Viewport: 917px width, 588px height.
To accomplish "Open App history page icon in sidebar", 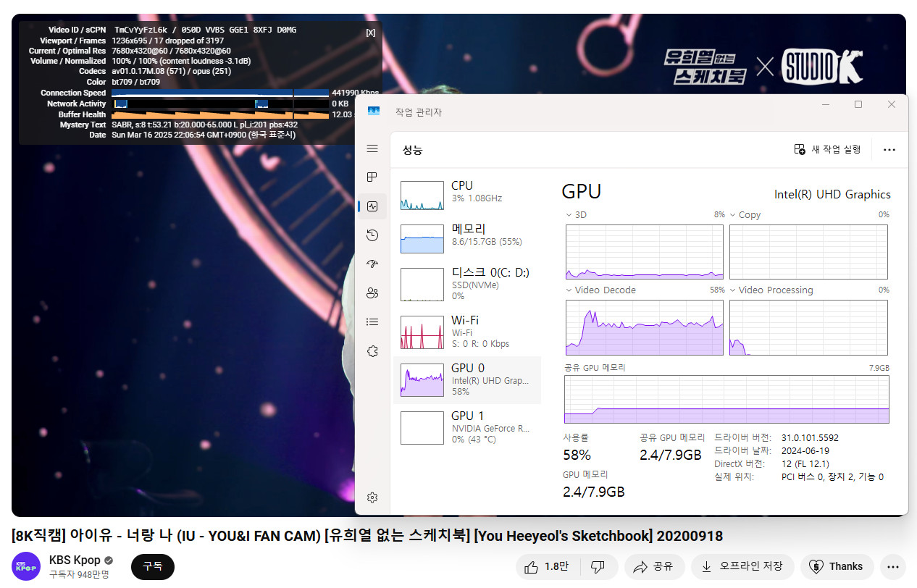I will pos(372,235).
